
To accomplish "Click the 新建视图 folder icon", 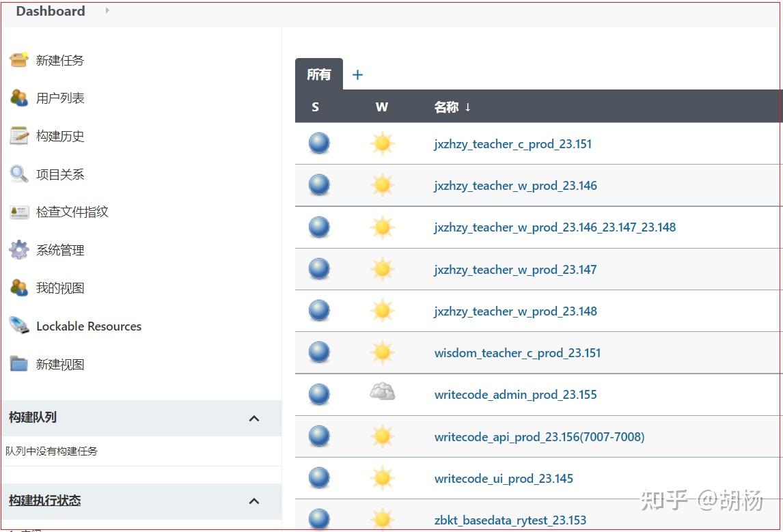I will coord(19,364).
